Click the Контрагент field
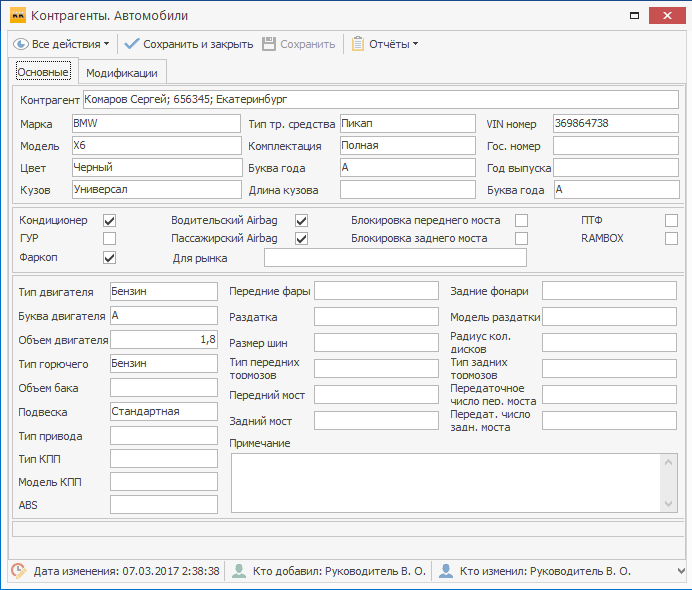 point(380,100)
